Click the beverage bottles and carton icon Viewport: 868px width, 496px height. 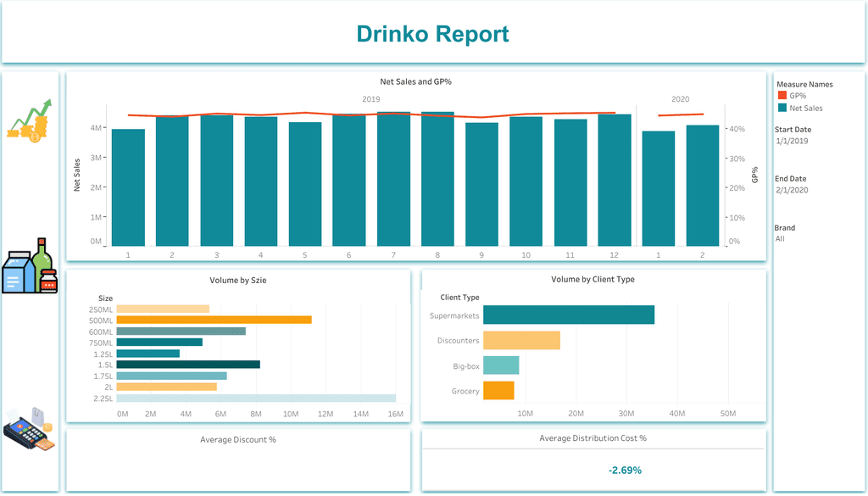(x=30, y=266)
